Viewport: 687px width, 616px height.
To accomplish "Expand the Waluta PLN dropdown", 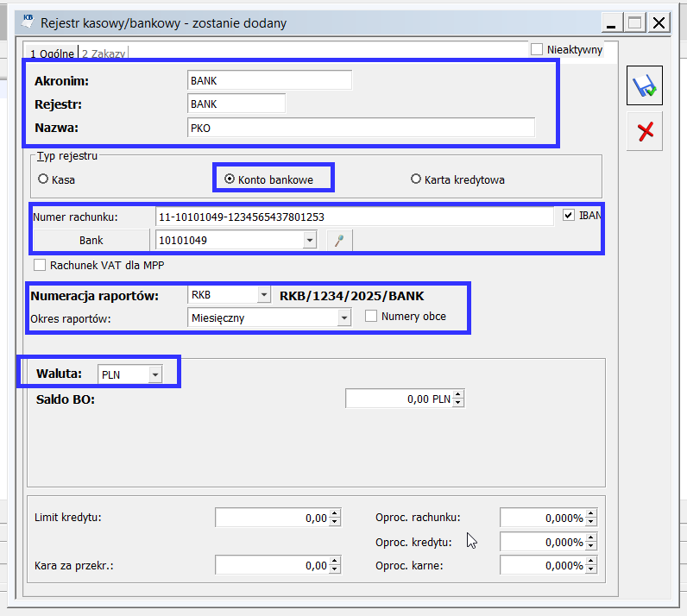I will 155,374.
